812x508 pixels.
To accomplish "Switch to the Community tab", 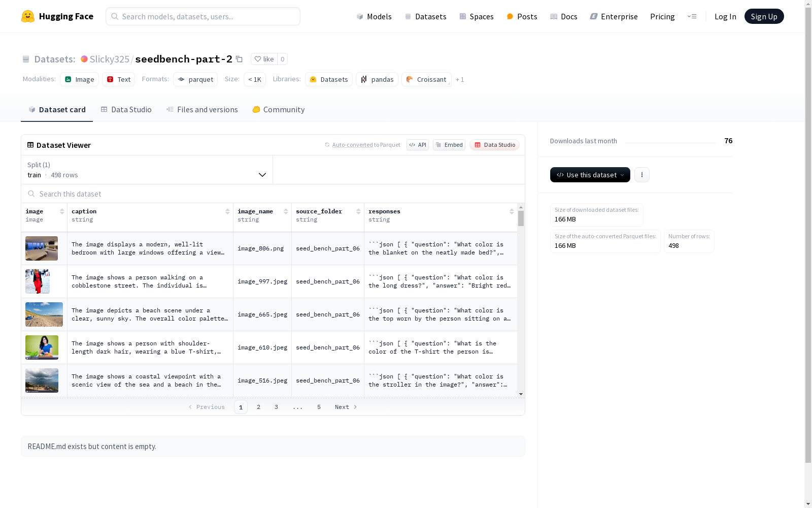I will coord(279,110).
